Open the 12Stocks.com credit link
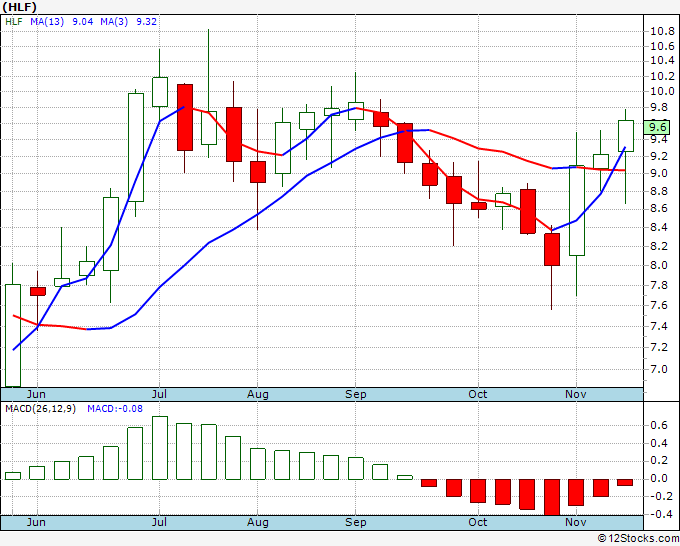680x546 pixels. [638, 539]
